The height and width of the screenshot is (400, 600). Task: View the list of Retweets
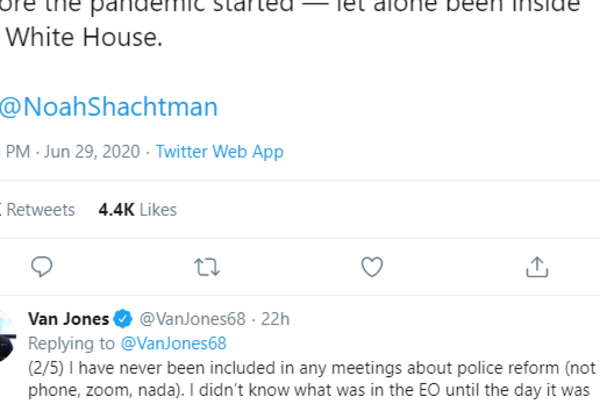40,209
